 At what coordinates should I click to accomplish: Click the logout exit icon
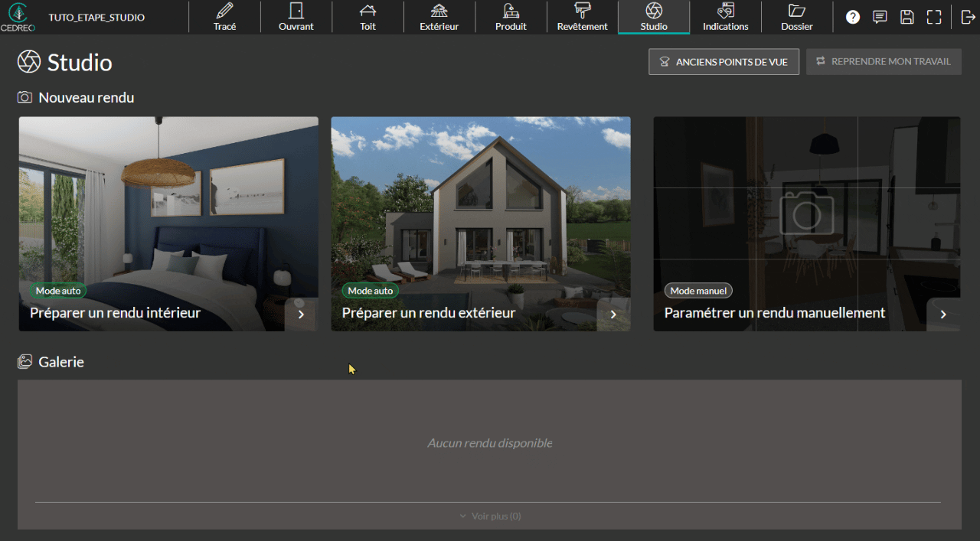968,17
